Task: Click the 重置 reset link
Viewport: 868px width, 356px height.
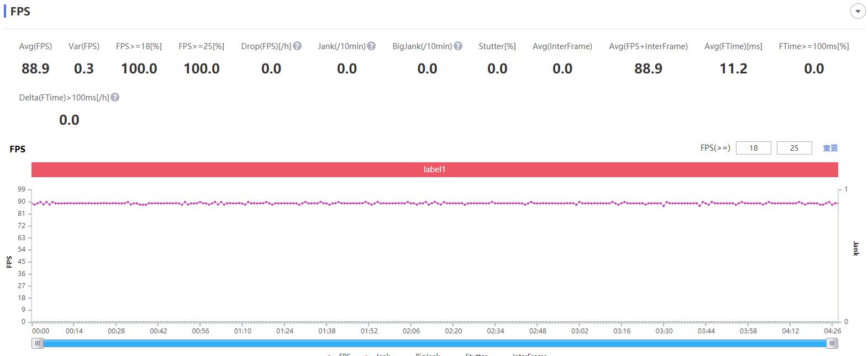Action: click(x=830, y=148)
